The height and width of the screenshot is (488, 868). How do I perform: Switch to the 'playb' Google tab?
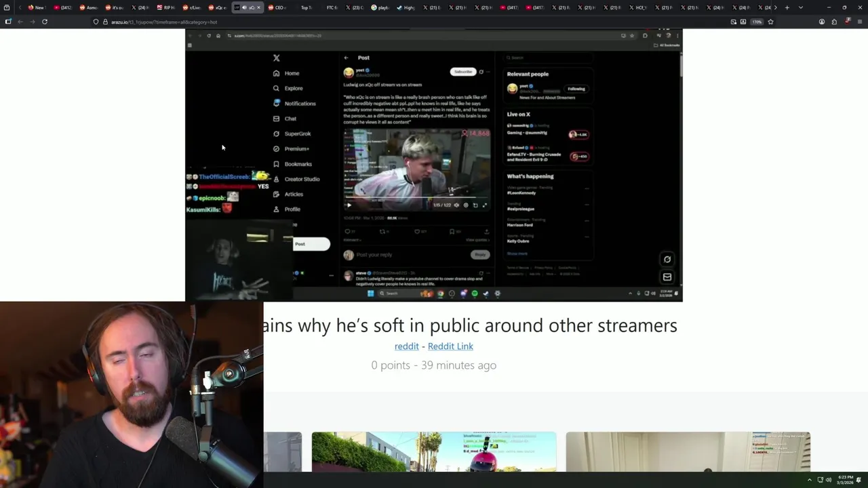(380, 7)
